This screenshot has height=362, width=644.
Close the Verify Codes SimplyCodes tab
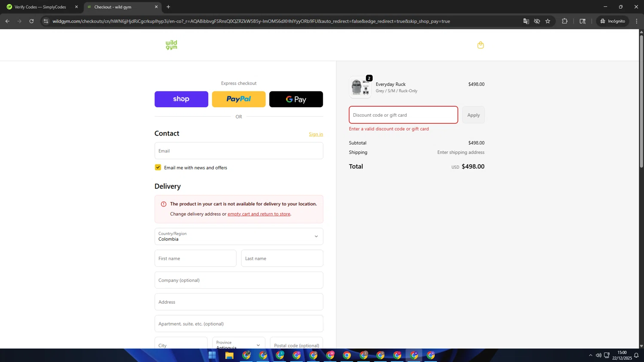click(x=76, y=7)
